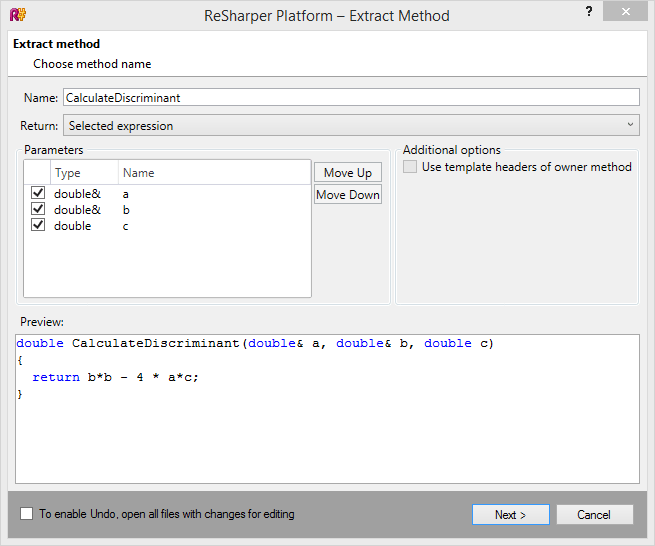Select the double& type cell of parameter a
This screenshot has height=546, width=655.
pyautogui.click(x=77, y=194)
